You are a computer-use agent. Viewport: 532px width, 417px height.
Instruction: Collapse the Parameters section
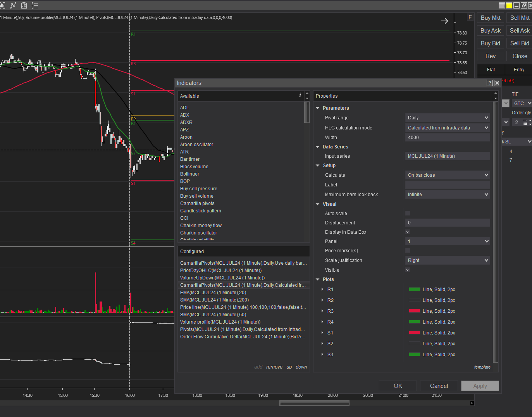pyautogui.click(x=318, y=108)
